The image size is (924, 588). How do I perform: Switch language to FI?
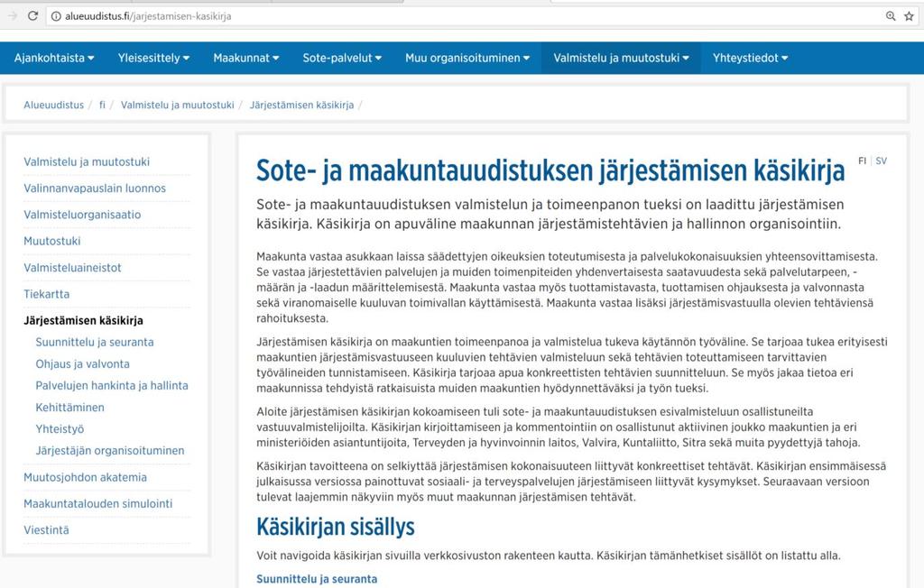coord(862,161)
